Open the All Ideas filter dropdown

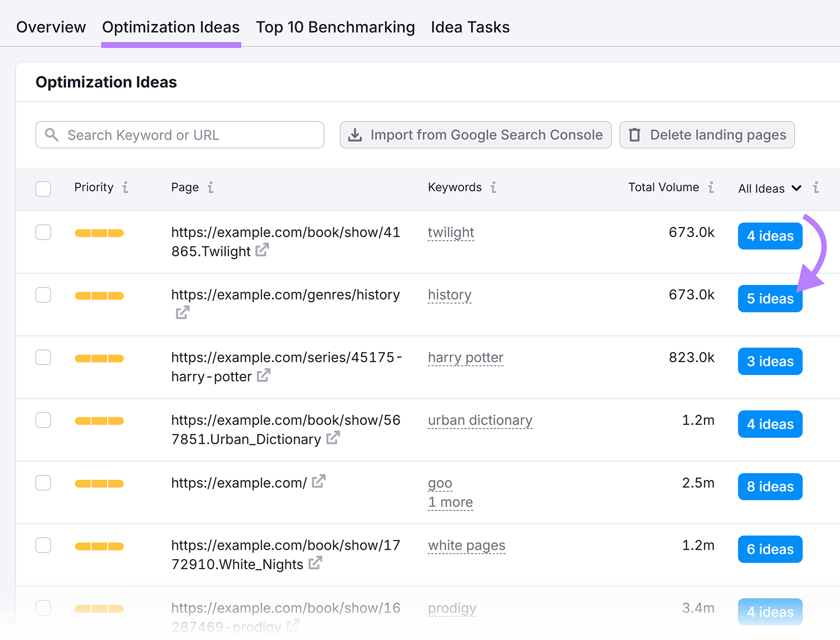(796, 188)
